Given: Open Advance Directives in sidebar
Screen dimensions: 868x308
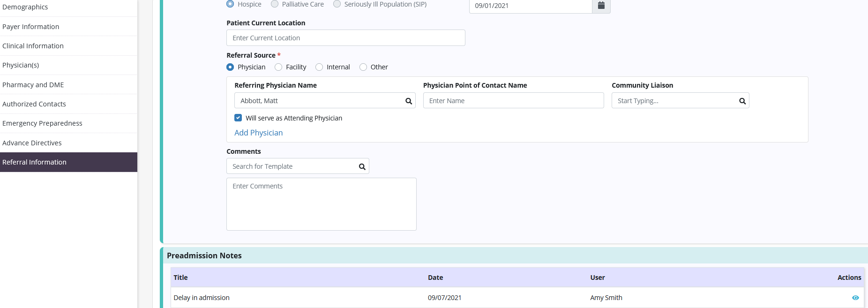Looking at the screenshot, I should coord(32,143).
